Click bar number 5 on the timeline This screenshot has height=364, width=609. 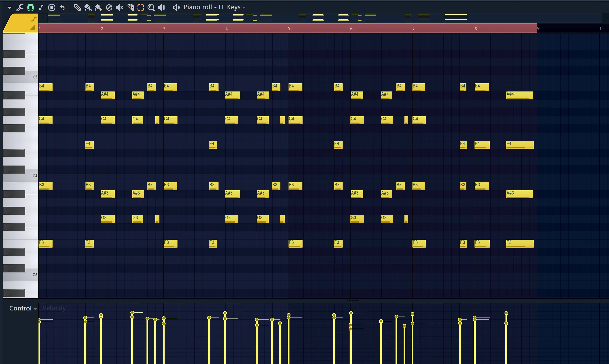tap(289, 28)
